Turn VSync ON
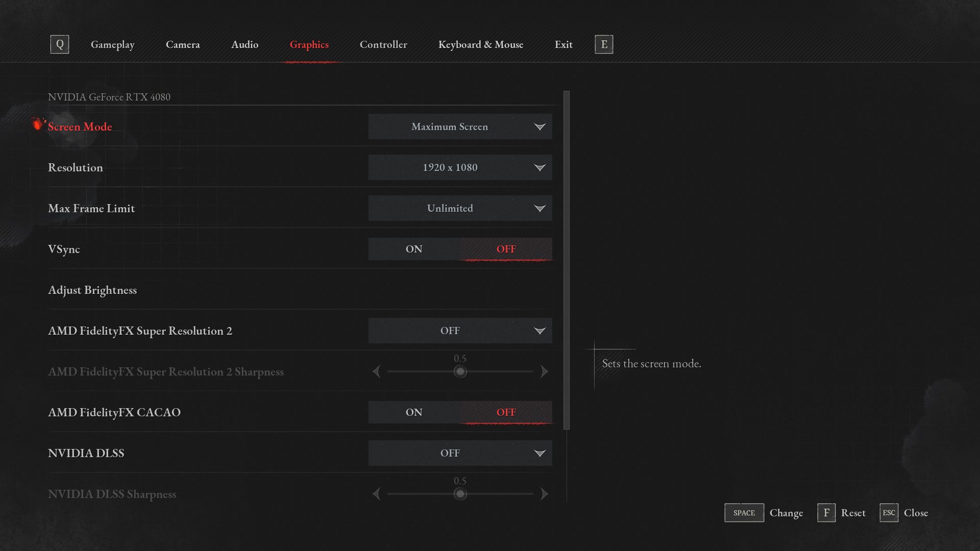The image size is (980, 551). coord(414,249)
